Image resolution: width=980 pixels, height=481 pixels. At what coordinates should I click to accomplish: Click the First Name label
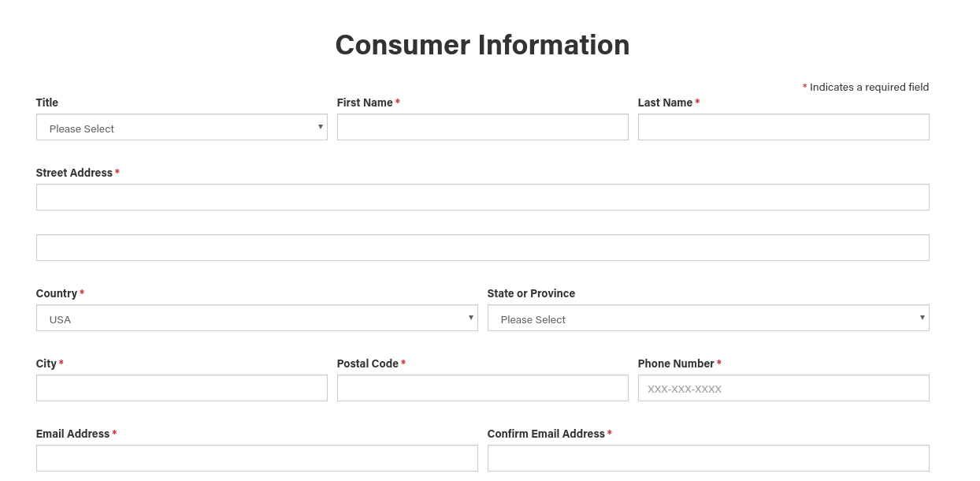365,103
